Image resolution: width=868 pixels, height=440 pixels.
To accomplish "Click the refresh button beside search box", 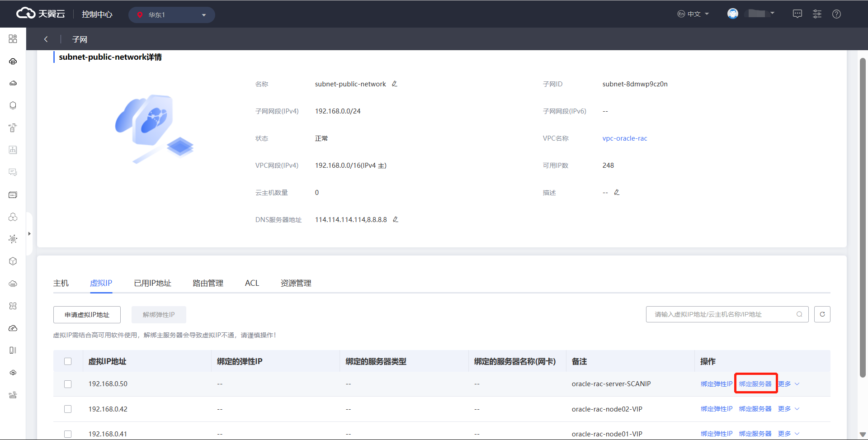I will pyautogui.click(x=822, y=314).
